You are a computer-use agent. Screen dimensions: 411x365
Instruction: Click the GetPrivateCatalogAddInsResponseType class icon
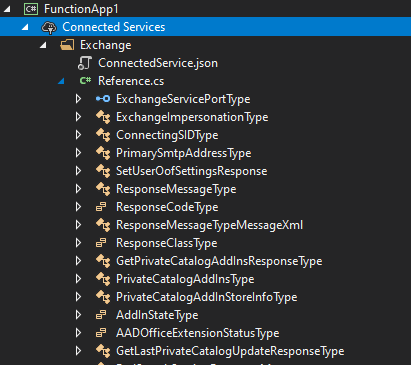click(x=103, y=261)
